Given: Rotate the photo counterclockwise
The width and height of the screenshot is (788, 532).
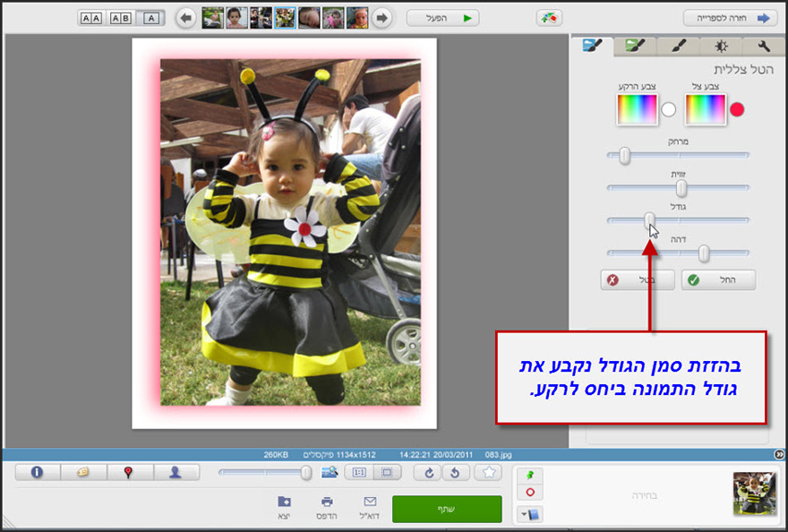Looking at the screenshot, I should point(455,472).
